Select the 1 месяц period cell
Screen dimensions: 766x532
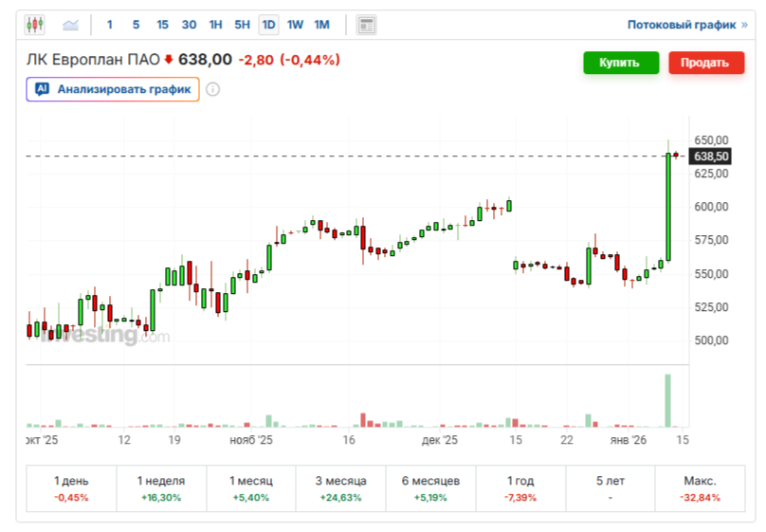pos(251,488)
